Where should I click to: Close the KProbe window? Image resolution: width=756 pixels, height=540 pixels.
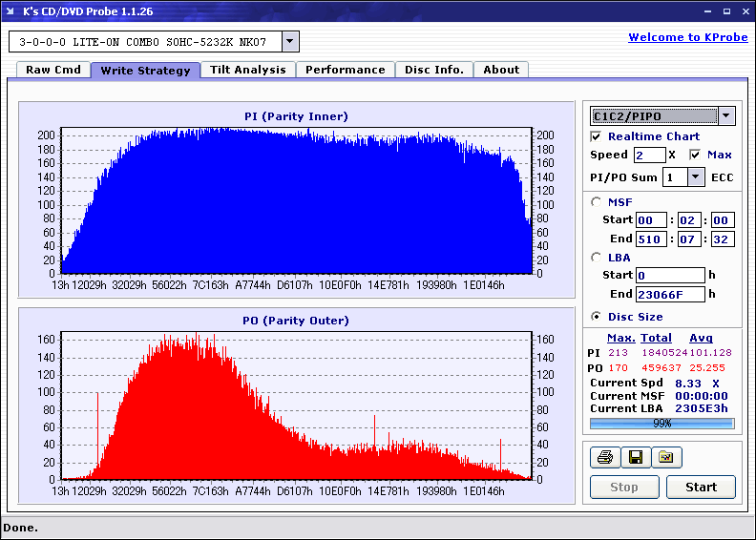point(745,11)
